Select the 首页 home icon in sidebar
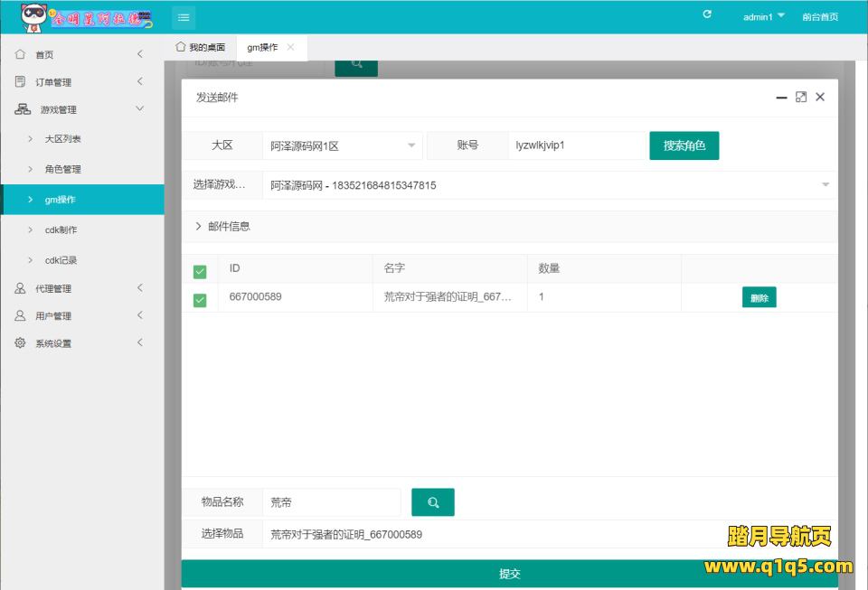 (18, 53)
